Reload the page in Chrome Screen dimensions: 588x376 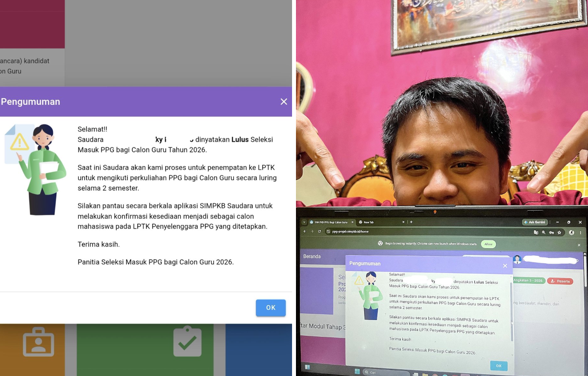[x=319, y=231]
